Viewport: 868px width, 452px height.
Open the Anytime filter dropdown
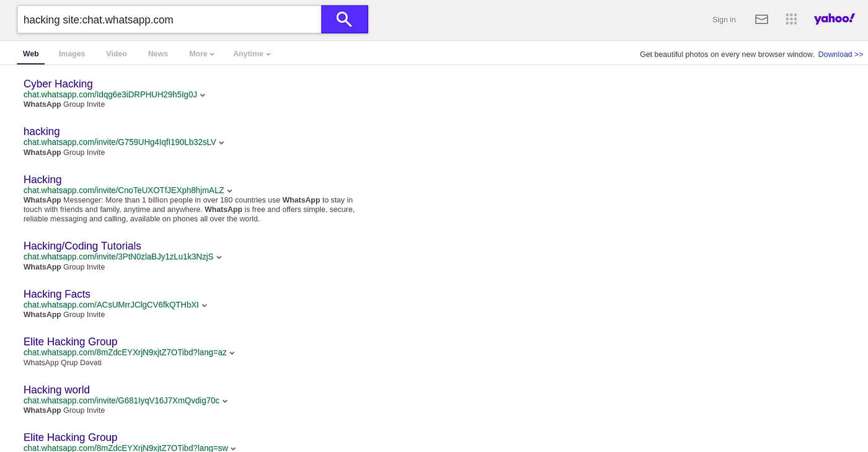coord(252,54)
